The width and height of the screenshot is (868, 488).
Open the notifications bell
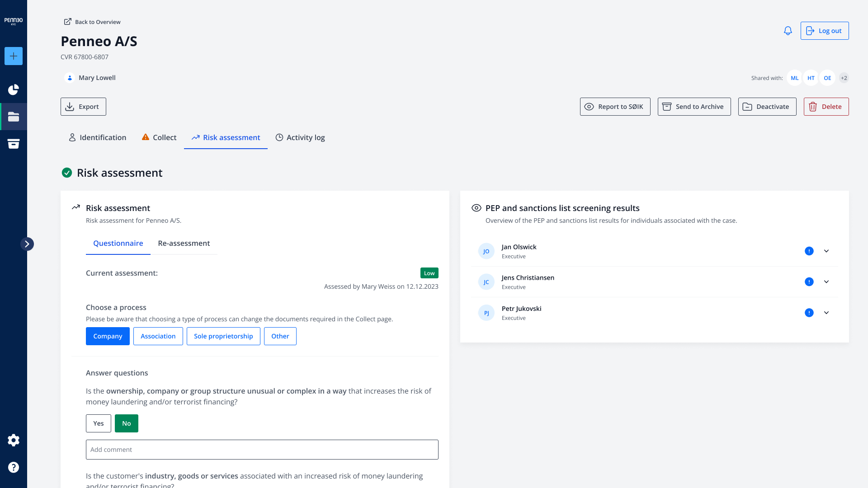[x=788, y=31]
